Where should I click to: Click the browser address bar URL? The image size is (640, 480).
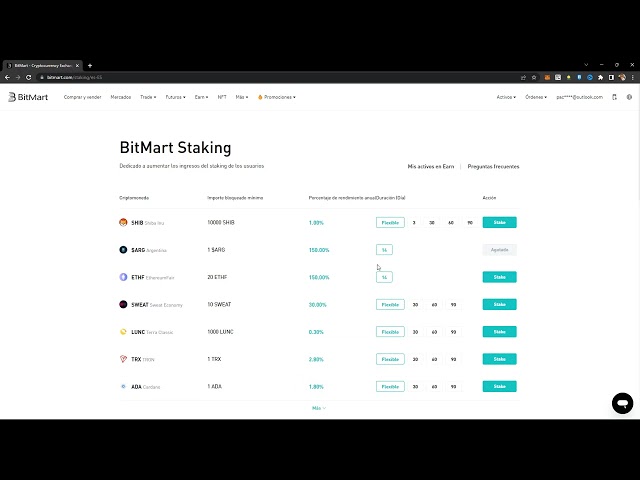coord(74,77)
